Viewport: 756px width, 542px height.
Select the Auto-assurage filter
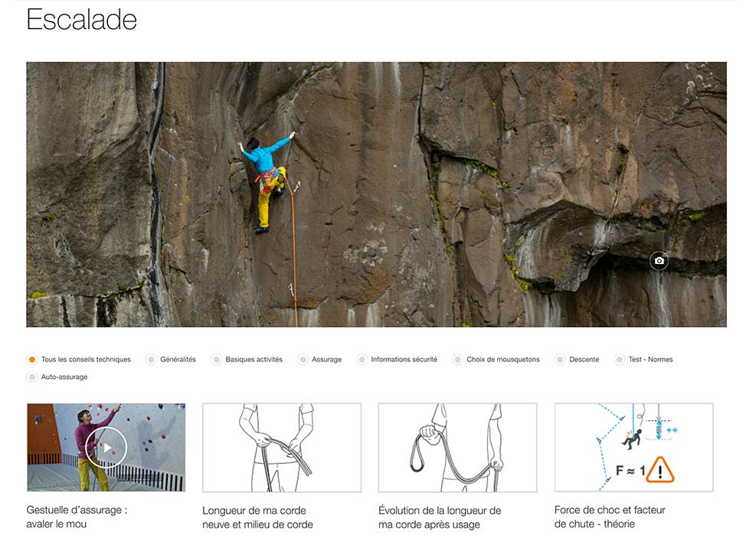point(32,377)
